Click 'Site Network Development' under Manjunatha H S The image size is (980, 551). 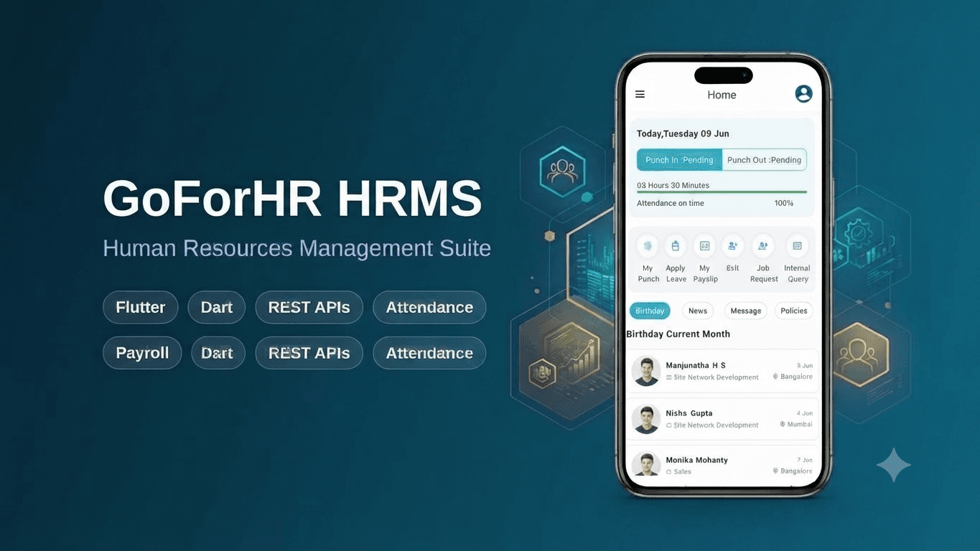(716, 377)
